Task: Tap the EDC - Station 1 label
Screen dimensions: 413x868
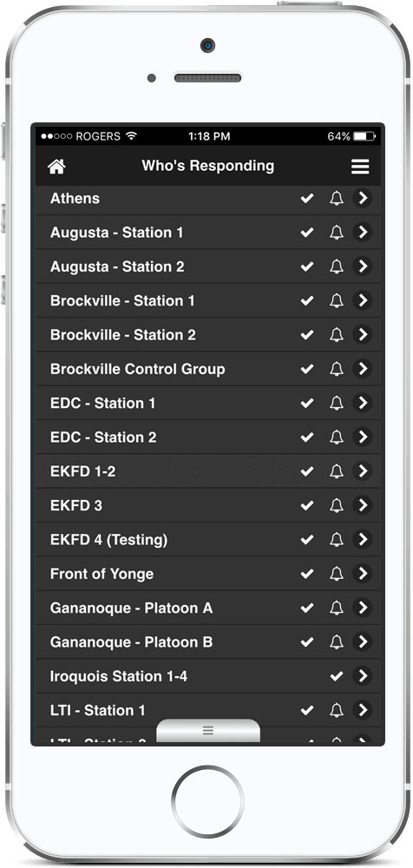Action: coord(103,404)
